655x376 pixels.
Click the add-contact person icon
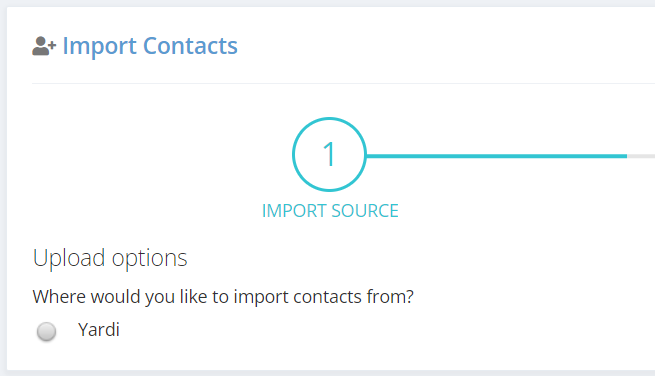[x=44, y=46]
